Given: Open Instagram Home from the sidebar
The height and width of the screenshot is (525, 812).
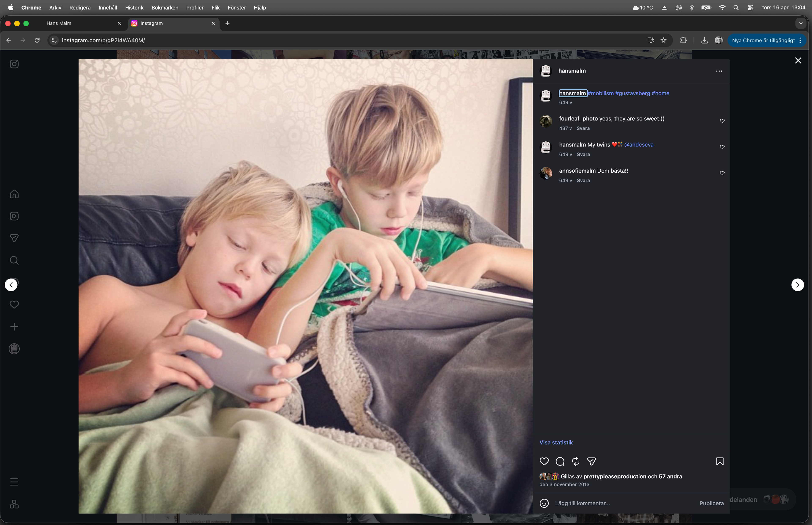Looking at the screenshot, I should tap(14, 194).
